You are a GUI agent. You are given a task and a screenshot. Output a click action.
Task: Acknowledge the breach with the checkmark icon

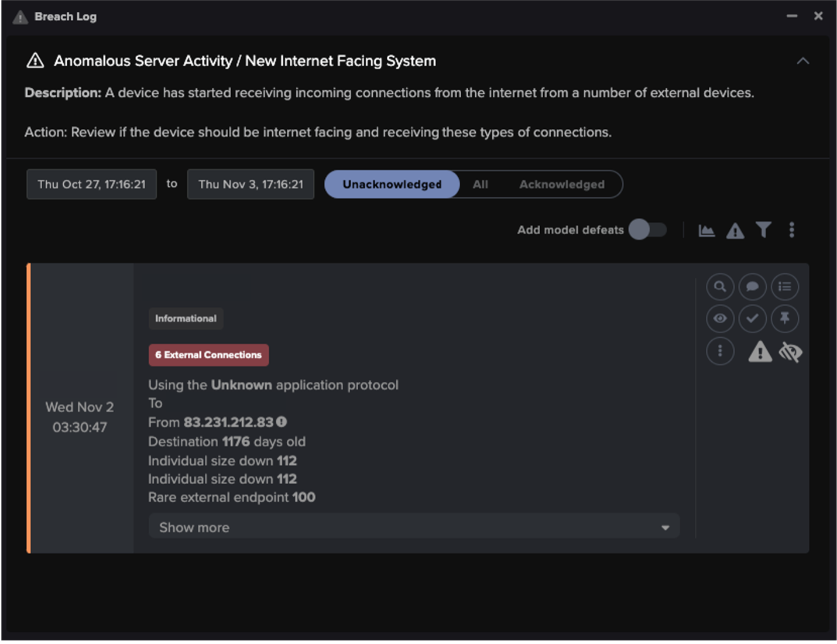(753, 319)
